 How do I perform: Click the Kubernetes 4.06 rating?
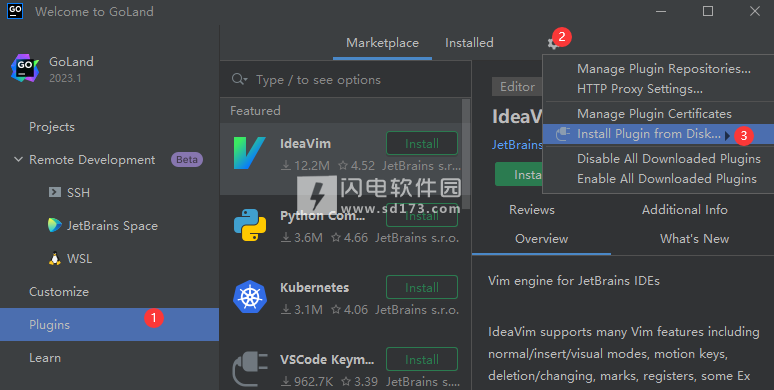(x=349, y=310)
